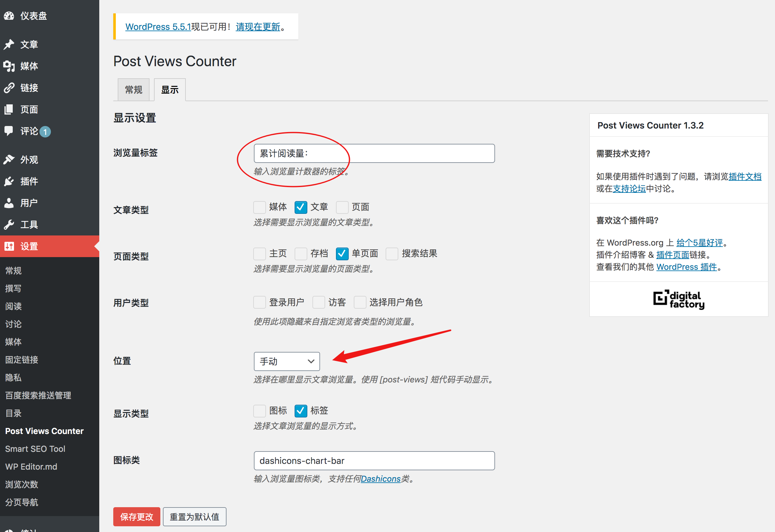Open the 位置 position dropdown
Viewport: 775px width, 532px height.
[x=286, y=361]
